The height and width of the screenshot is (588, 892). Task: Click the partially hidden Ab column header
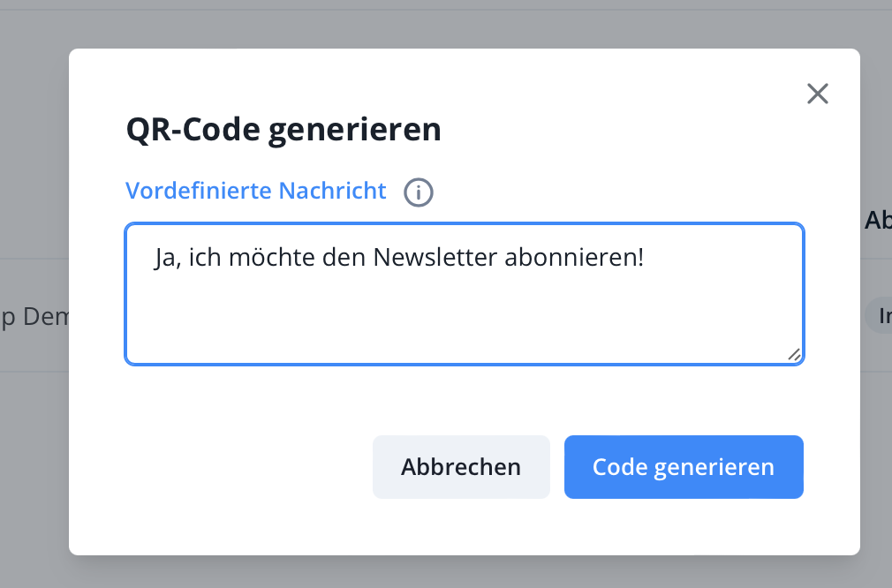(877, 221)
